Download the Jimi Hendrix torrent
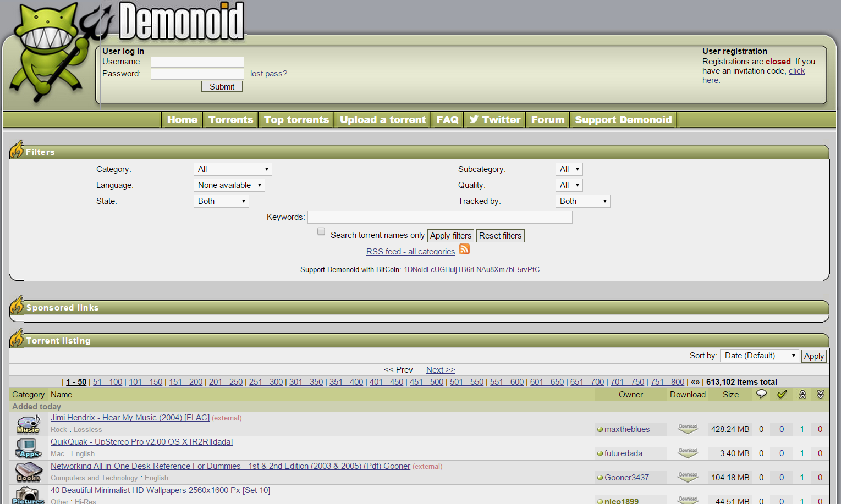Viewport: 841px width, 504px height. 688,429
